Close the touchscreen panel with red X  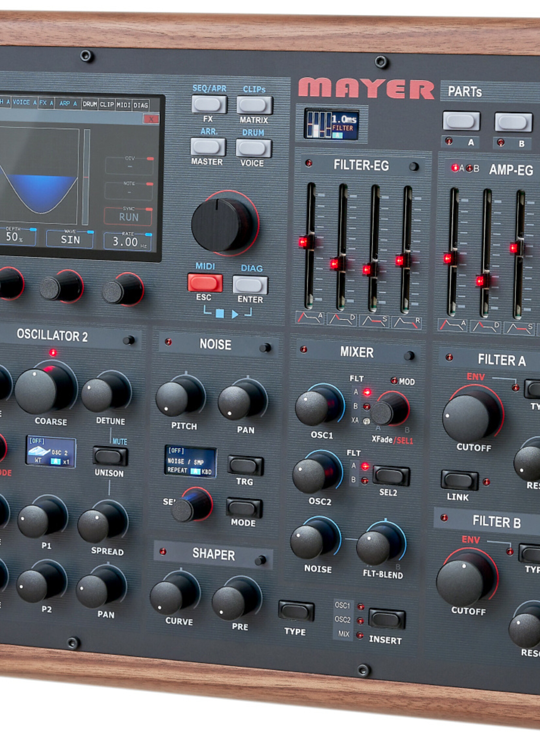point(151,119)
